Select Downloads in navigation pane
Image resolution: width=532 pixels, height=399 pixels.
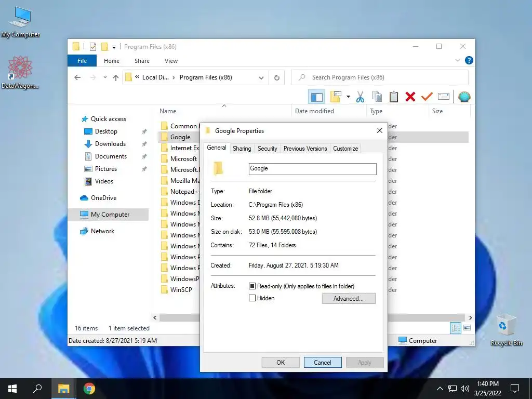tap(110, 144)
